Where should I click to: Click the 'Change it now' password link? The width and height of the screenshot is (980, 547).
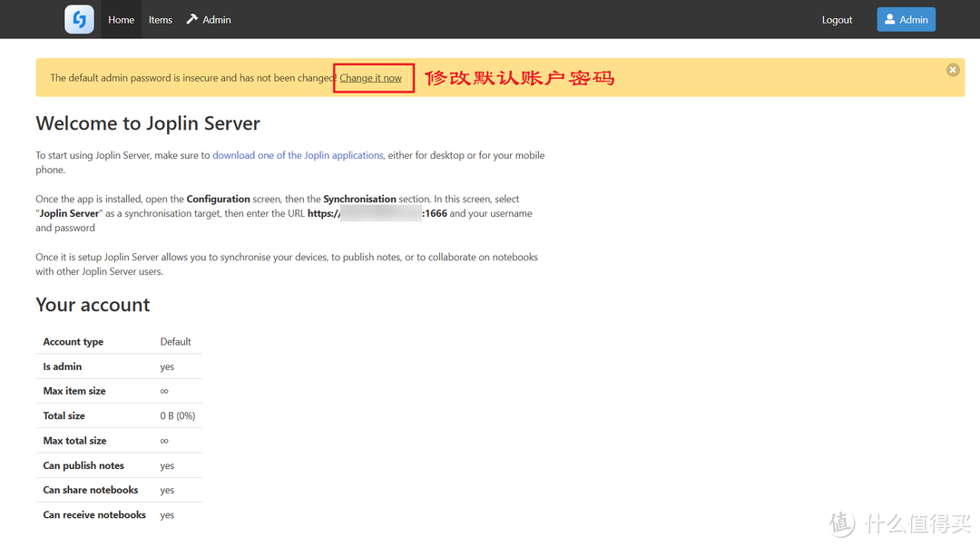(370, 78)
